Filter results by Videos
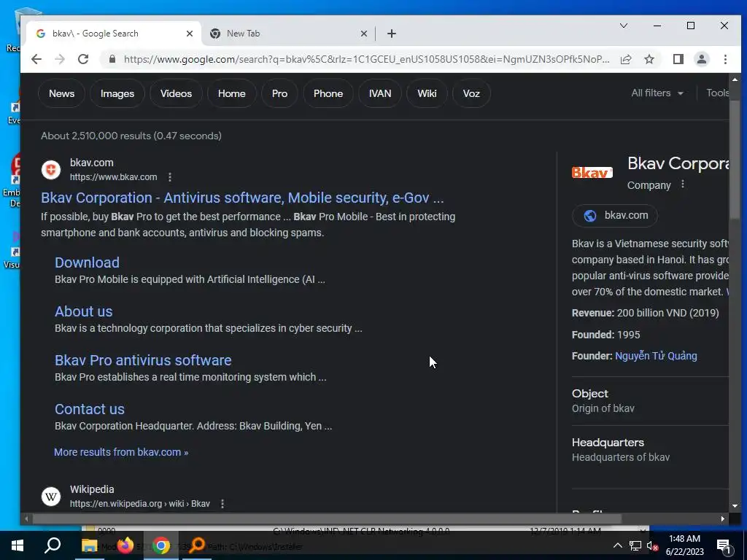Image resolution: width=747 pixels, height=560 pixels. coord(176,93)
